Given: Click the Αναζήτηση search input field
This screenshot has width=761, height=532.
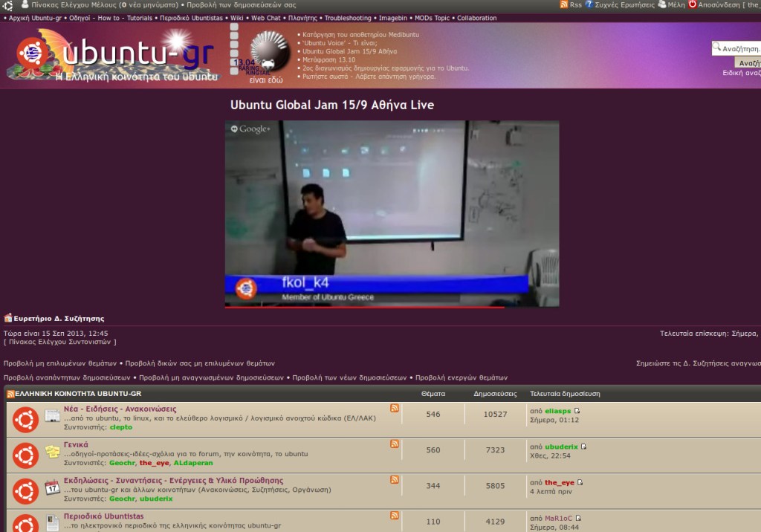Looking at the screenshot, I should [x=738, y=48].
